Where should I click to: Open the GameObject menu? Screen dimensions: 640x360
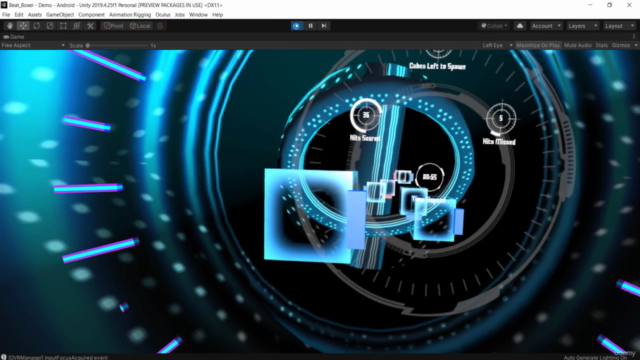click(x=60, y=15)
